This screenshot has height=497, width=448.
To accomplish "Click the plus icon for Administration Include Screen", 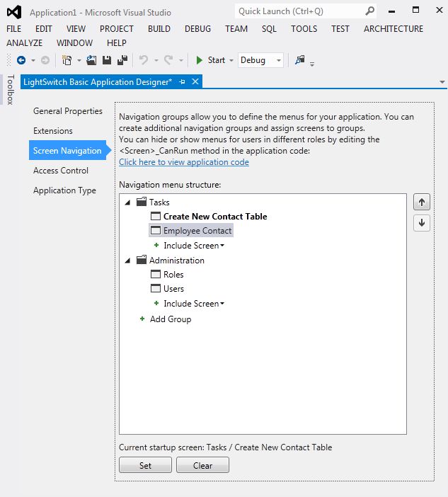I will [x=156, y=303].
